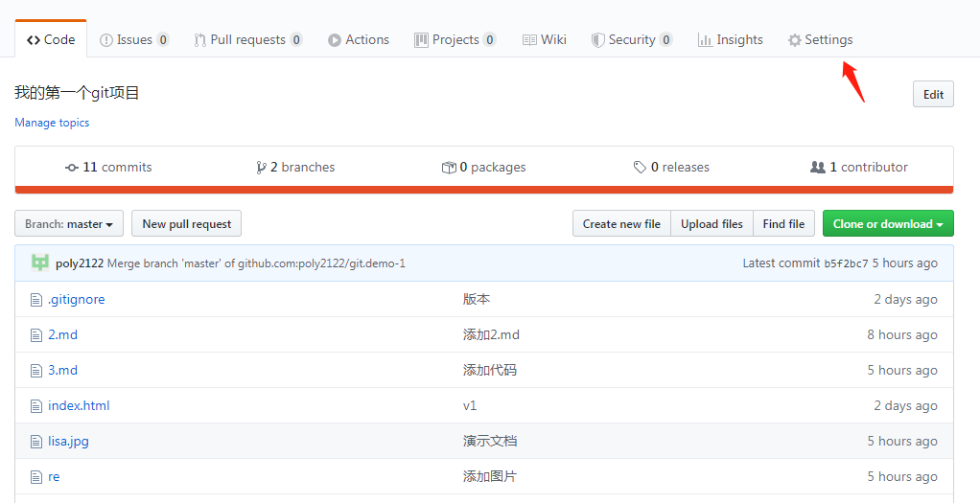Open the repository Settings tab

tap(820, 39)
